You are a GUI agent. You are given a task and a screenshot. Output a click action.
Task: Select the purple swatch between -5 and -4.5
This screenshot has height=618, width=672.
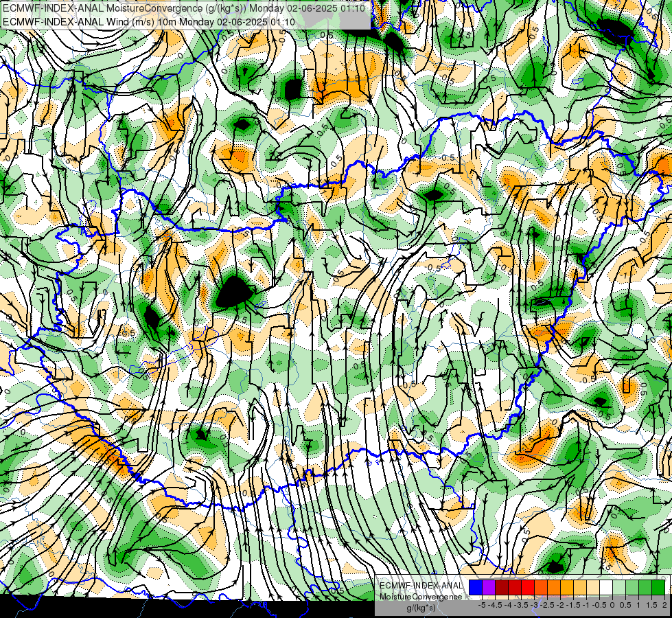click(489, 587)
